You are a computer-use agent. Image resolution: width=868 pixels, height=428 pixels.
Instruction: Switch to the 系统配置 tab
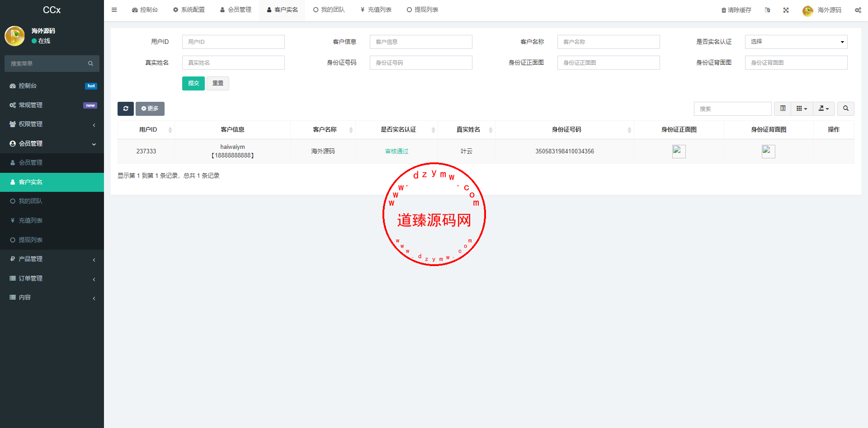click(x=189, y=10)
